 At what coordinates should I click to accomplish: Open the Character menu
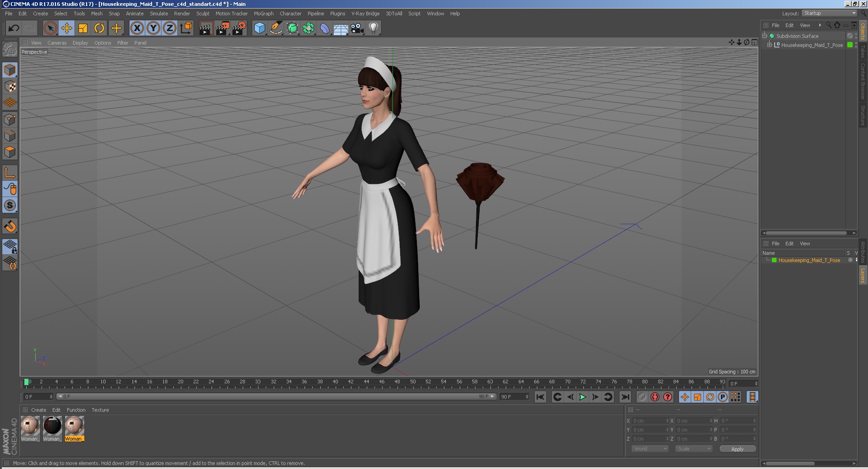tap(290, 14)
